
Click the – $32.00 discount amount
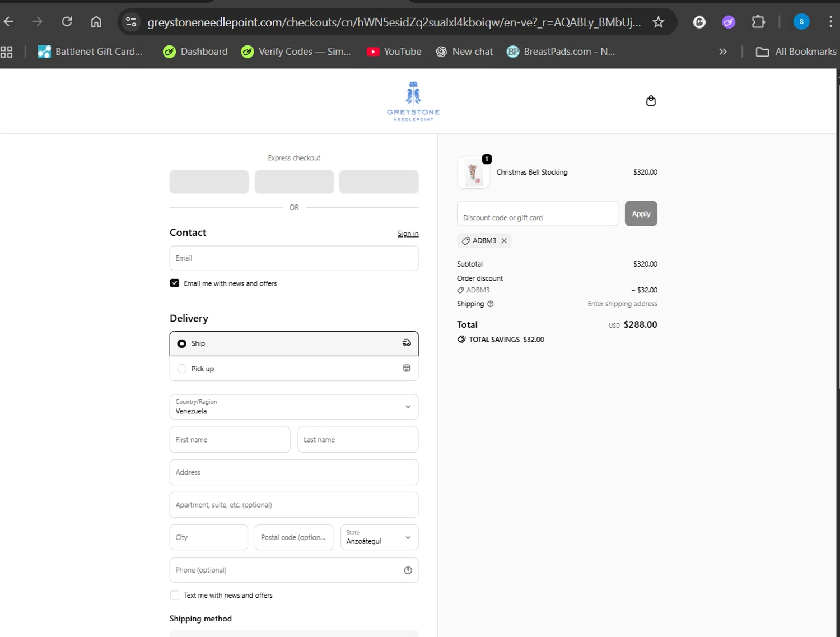point(645,290)
